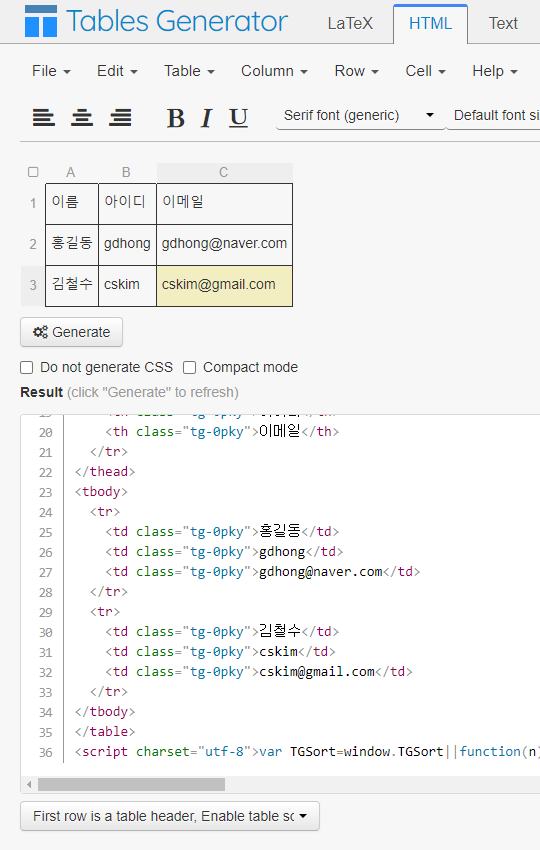540x850 pixels.
Task: Select the HTML tab
Action: pyautogui.click(x=430, y=23)
